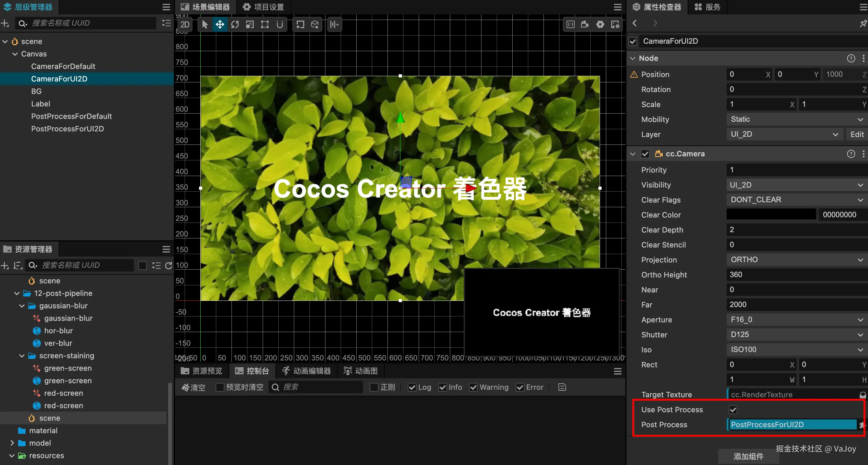The height and width of the screenshot is (465, 868).
Task: Switch to the 服务 tab
Action: click(x=708, y=7)
